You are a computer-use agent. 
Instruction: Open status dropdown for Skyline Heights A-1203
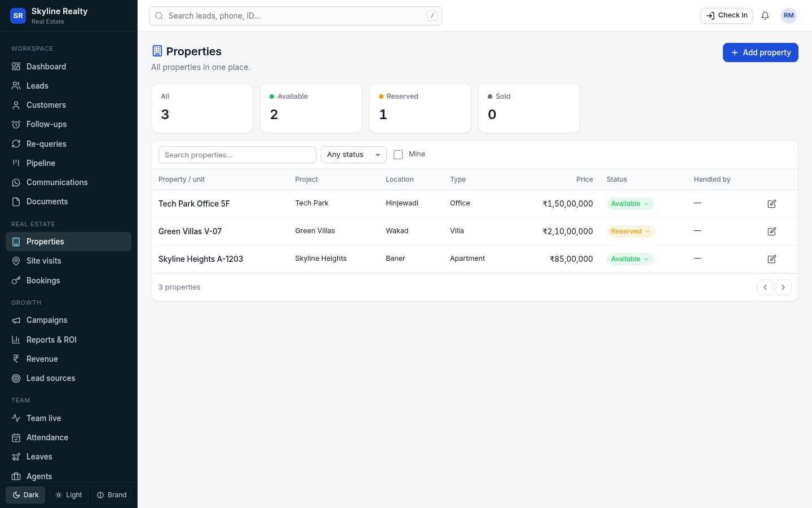click(630, 259)
